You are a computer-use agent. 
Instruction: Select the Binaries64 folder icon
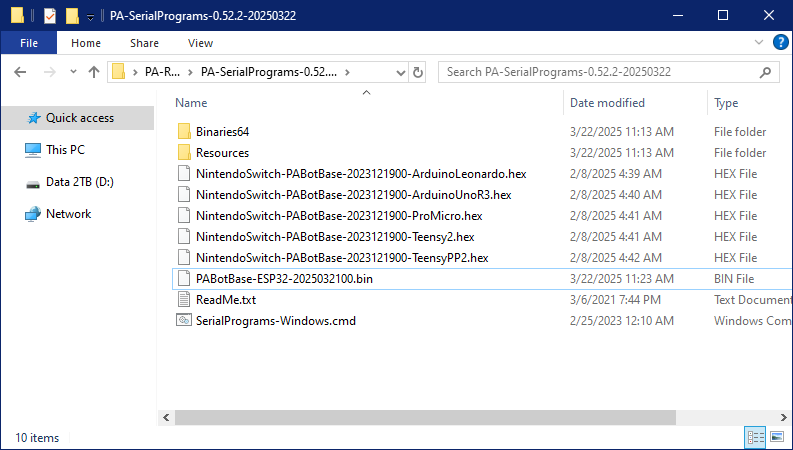183,132
